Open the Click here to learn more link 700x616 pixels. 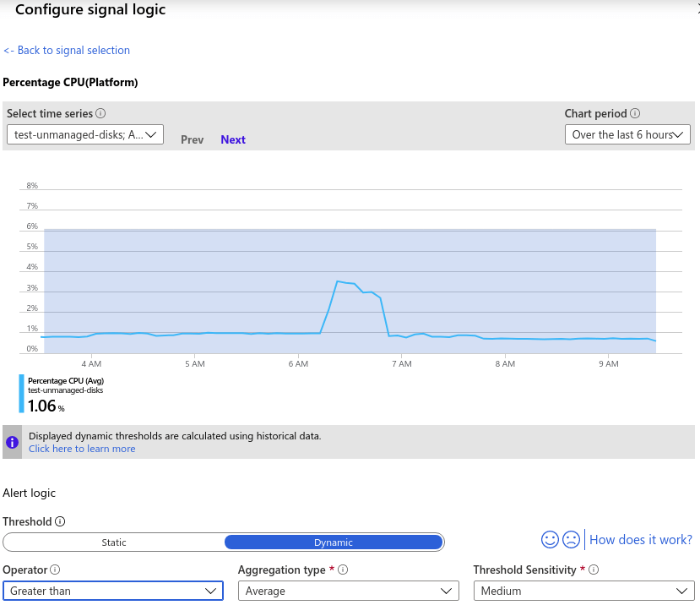click(82, 448)
